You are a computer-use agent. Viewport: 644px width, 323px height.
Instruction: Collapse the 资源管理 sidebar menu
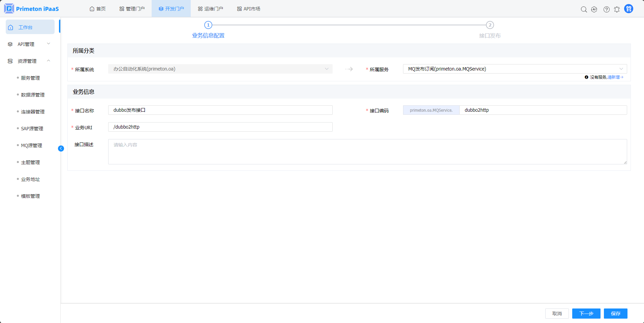point(30,61)
